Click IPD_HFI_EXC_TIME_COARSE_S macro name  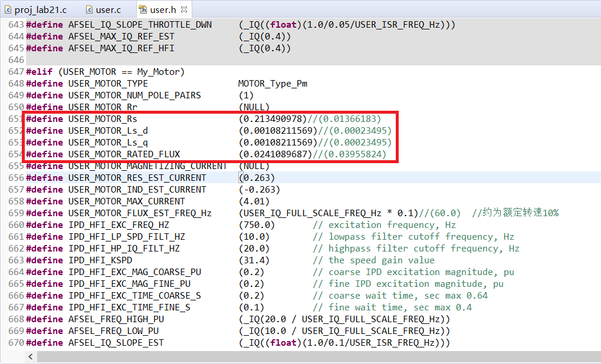[134, 296]
